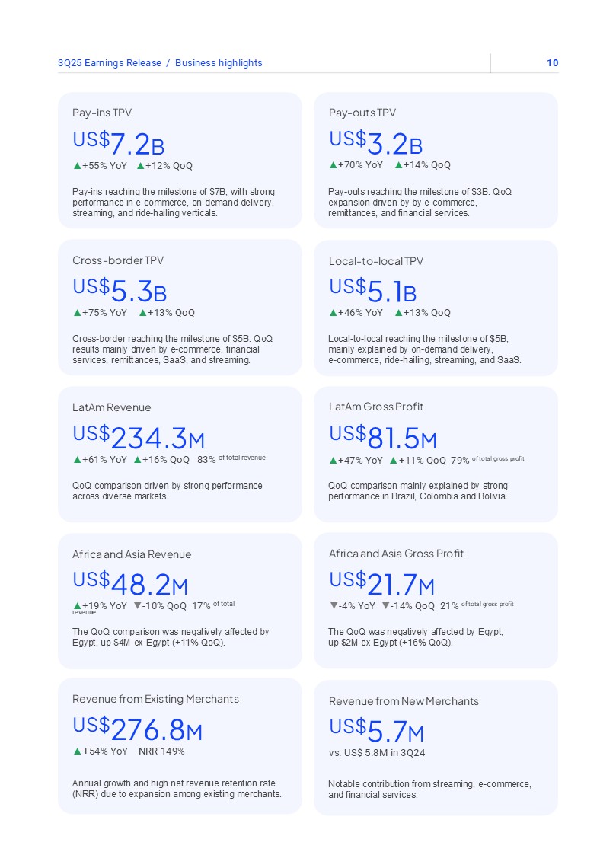This screenshot has height=855, width=616.
Task: Select the Africa and Asia Gross Profit title
Action: click(x=396, y=554)
